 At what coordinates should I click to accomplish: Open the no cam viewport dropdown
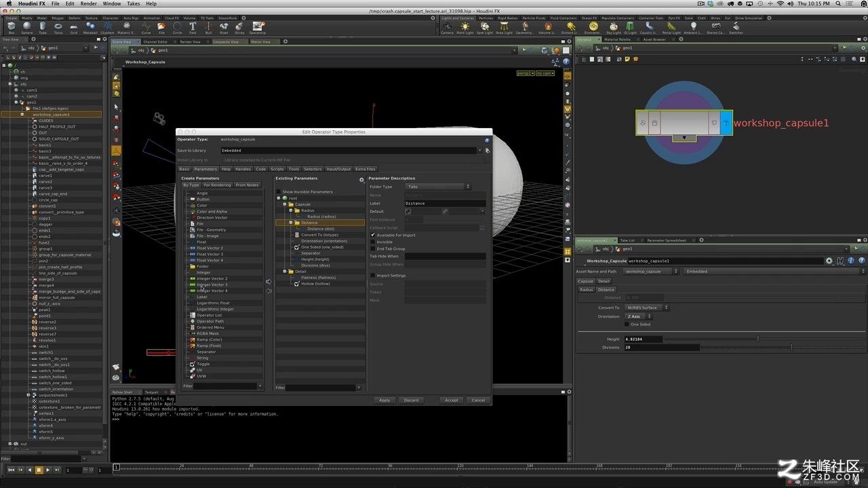point(545,73)
